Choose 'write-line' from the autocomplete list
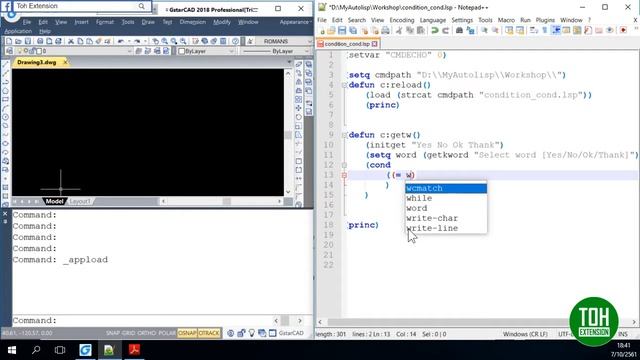This screenshot has width=640, height=360. point(446,228)
